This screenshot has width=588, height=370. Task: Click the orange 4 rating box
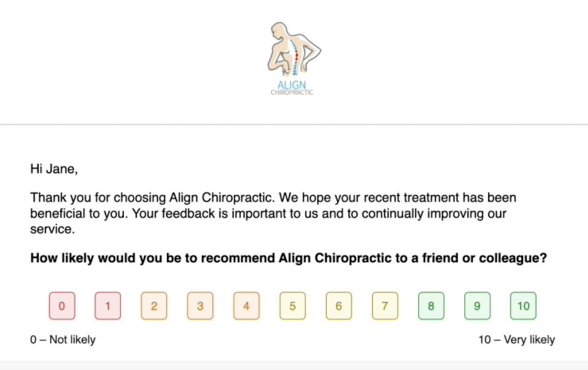click(246, 306)
